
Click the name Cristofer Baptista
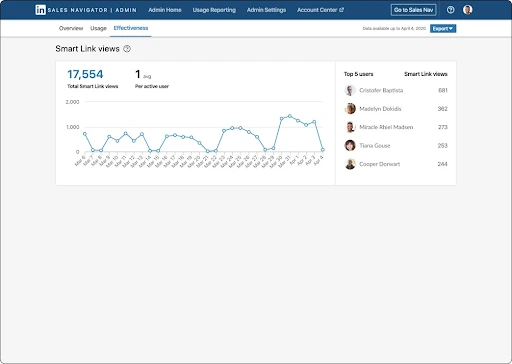(x=381, y=90)
